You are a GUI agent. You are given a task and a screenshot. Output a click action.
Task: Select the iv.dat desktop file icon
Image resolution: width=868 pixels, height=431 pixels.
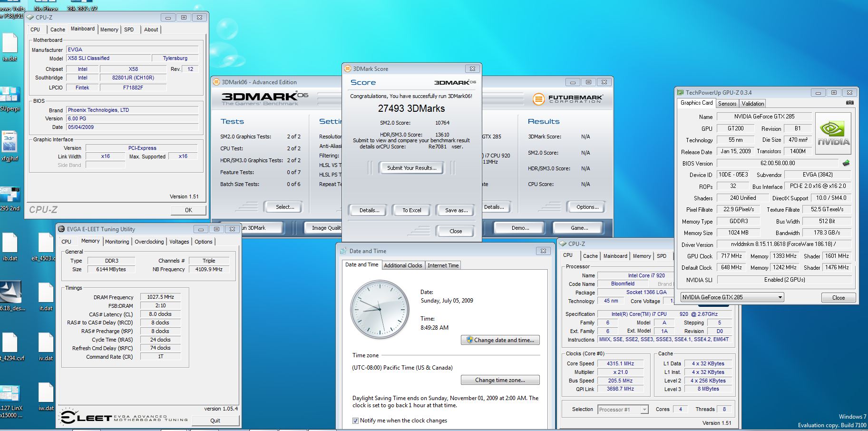click(x=46, y=346)
